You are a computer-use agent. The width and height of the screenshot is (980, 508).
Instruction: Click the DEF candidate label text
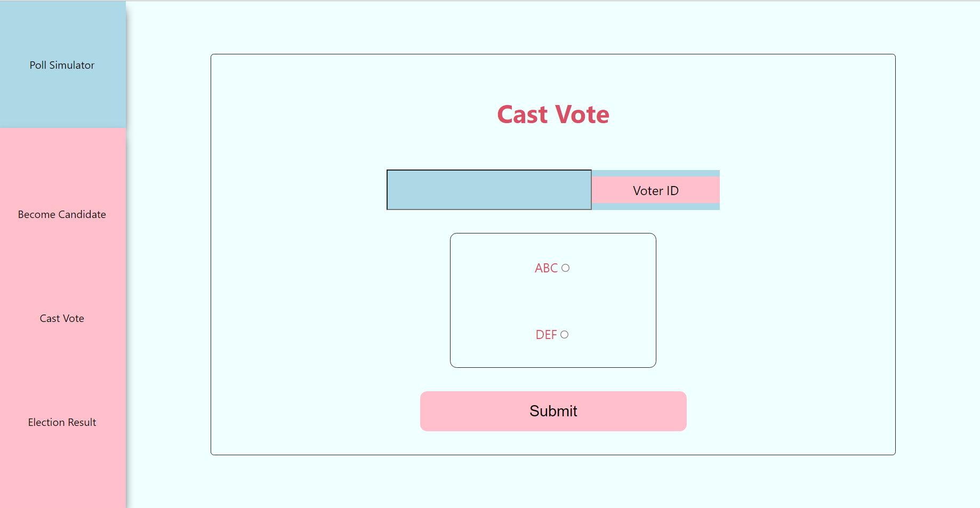[547, 334]
